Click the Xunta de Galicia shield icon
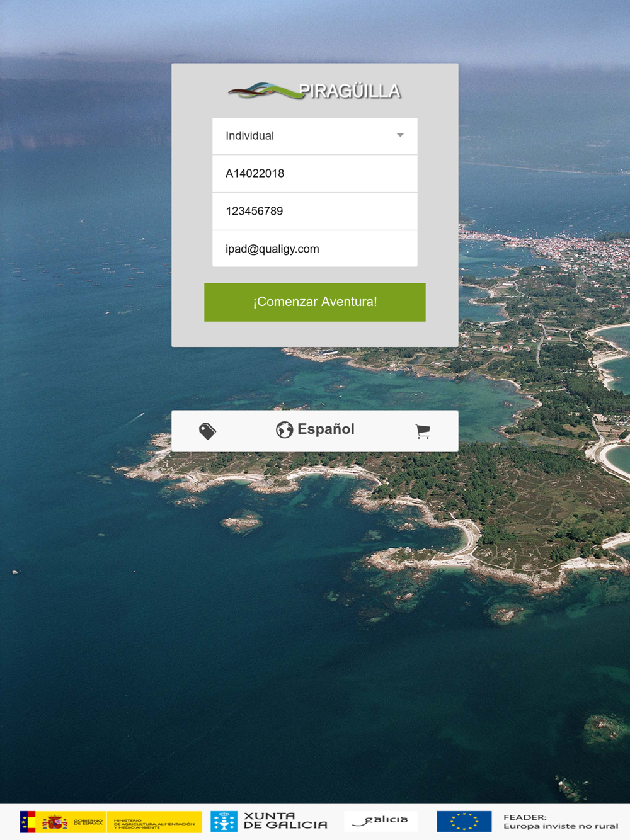This screenshot has width=630, height=840. (x=224, y=822)
